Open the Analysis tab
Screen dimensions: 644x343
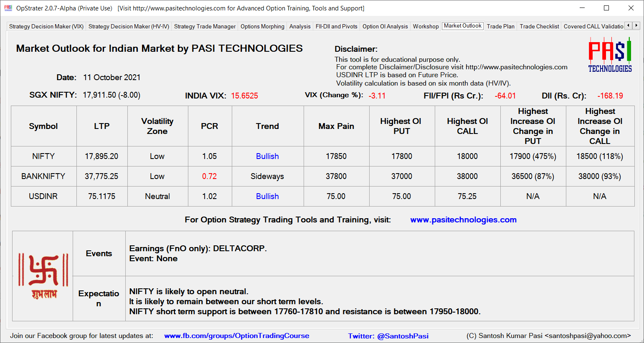(x=300, y=26)
